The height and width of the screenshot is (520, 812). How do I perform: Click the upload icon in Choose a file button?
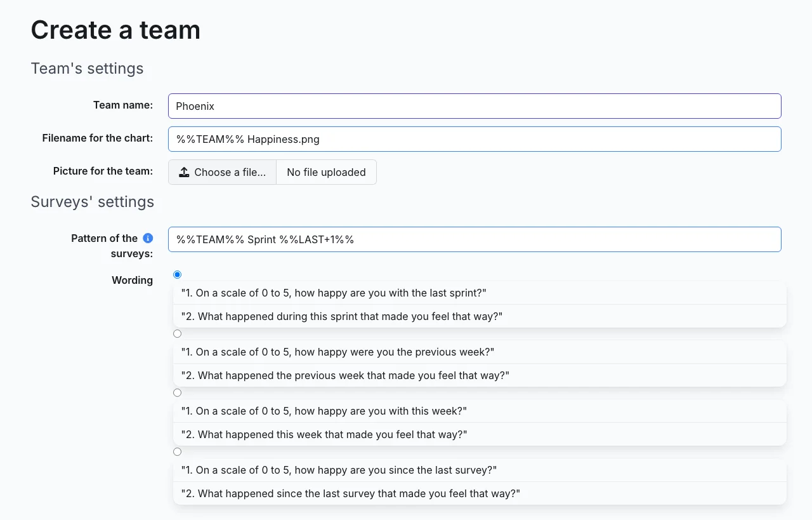coord(184,172)
